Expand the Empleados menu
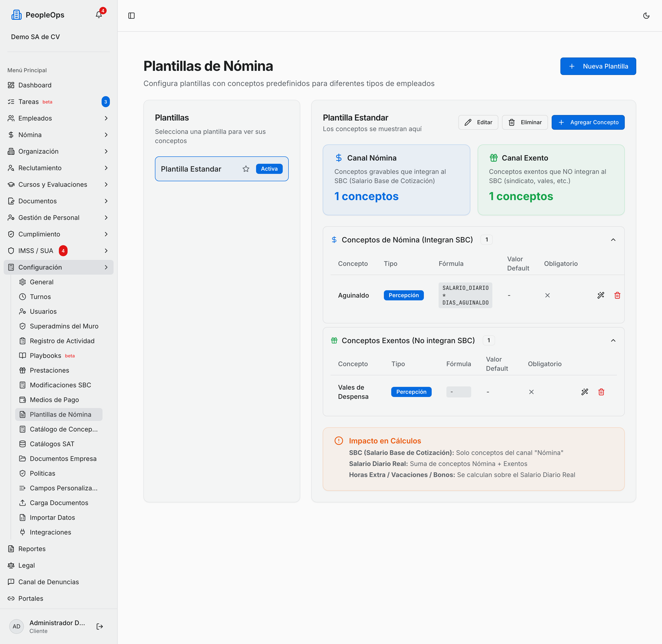This screenshot has width=662, height=644. (58, 118)
